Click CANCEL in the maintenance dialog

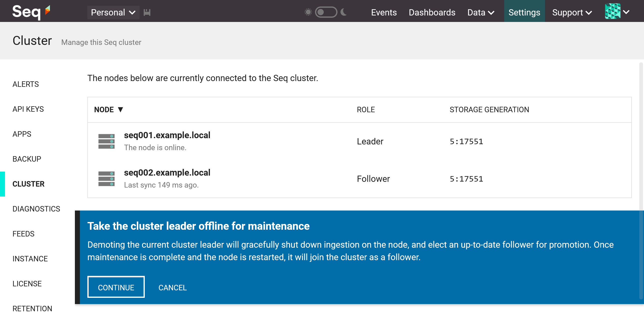click(x=172, y=288)
